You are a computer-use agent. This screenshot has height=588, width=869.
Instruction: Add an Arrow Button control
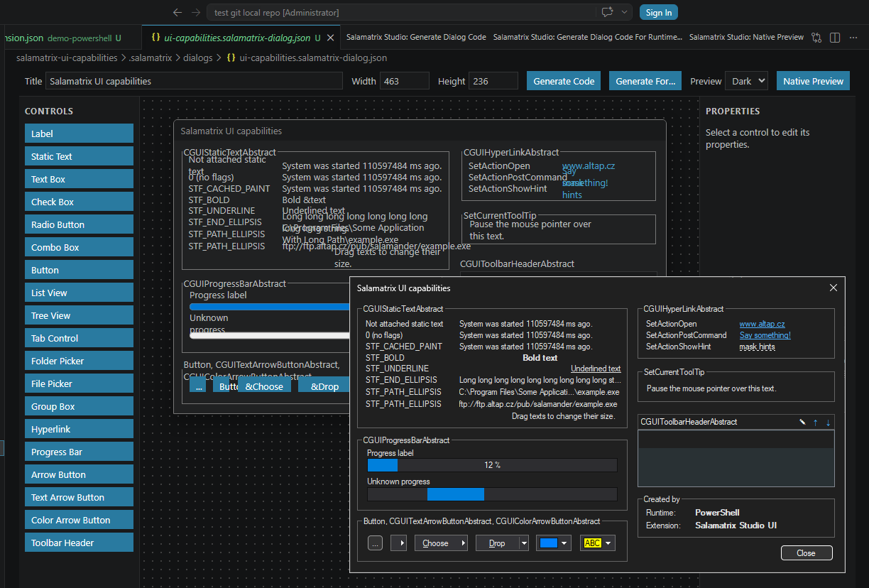[x=79, y=474]
